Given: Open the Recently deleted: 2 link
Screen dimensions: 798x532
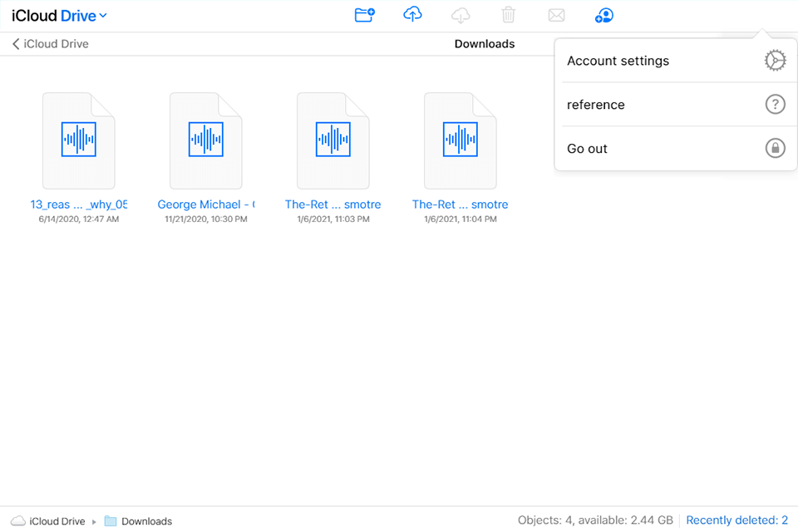Looking at the screenshot, I should coord(737,520).
